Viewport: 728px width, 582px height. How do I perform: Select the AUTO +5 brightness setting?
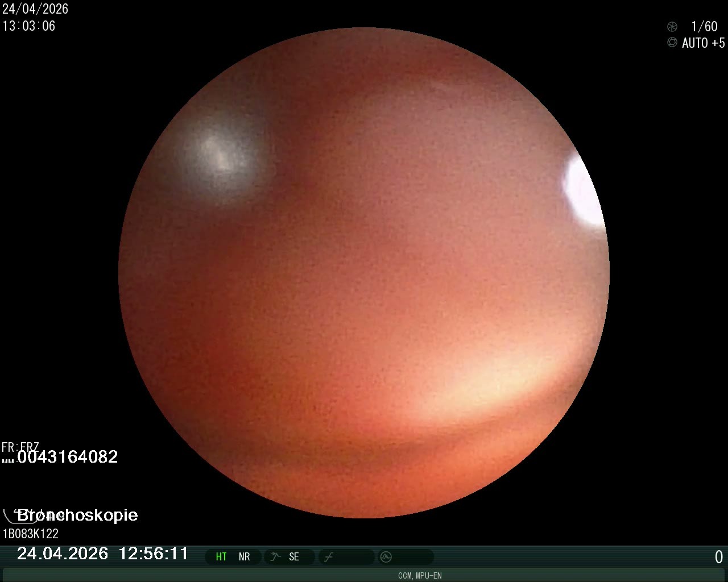click(703, 43)
